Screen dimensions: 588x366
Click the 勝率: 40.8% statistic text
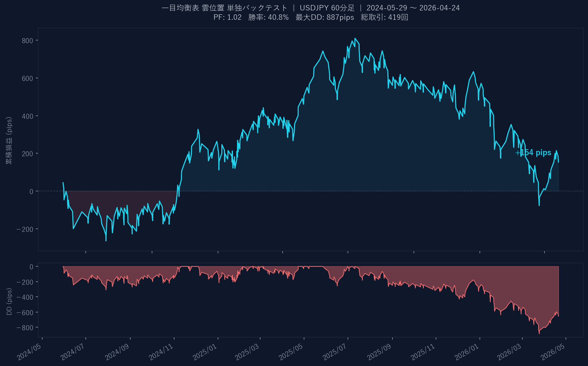point(268,17)
